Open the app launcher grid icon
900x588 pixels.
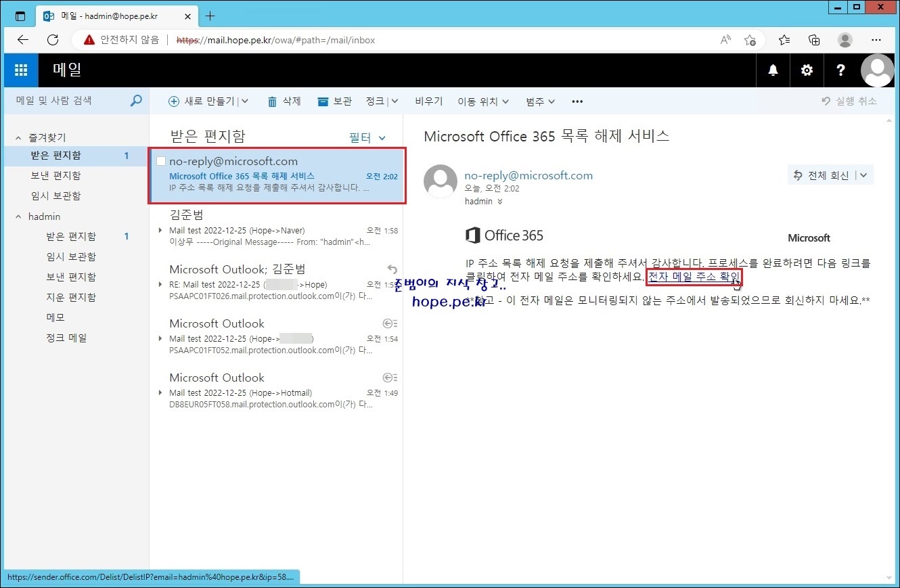tap(21, 70)
